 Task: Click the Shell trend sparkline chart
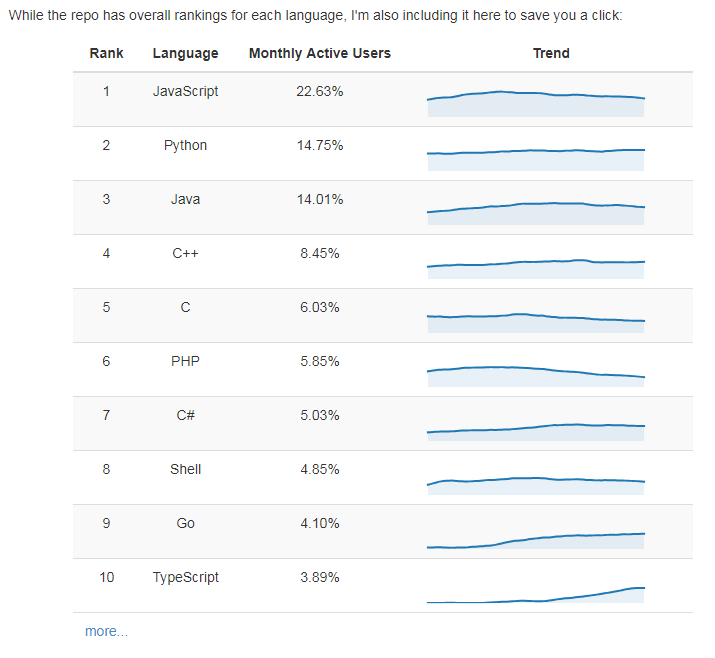click(x=536, y=486)
